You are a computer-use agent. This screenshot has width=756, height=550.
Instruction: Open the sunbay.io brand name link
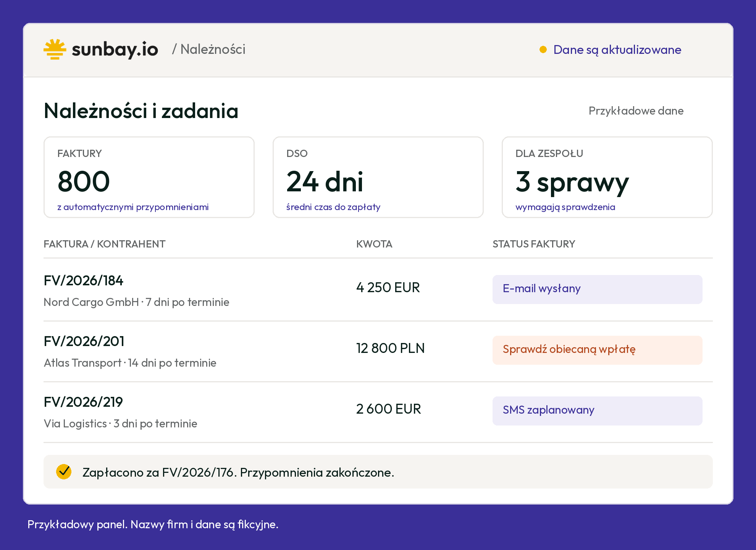point(115,49)
